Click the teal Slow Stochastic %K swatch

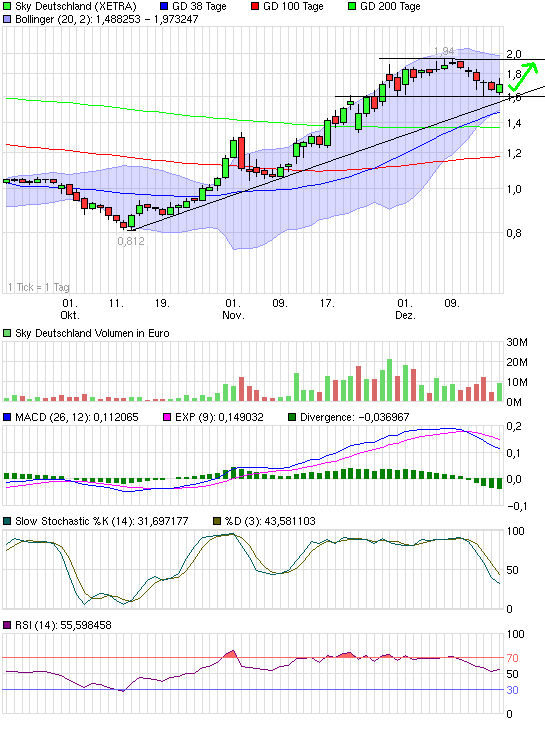[7, 521]
